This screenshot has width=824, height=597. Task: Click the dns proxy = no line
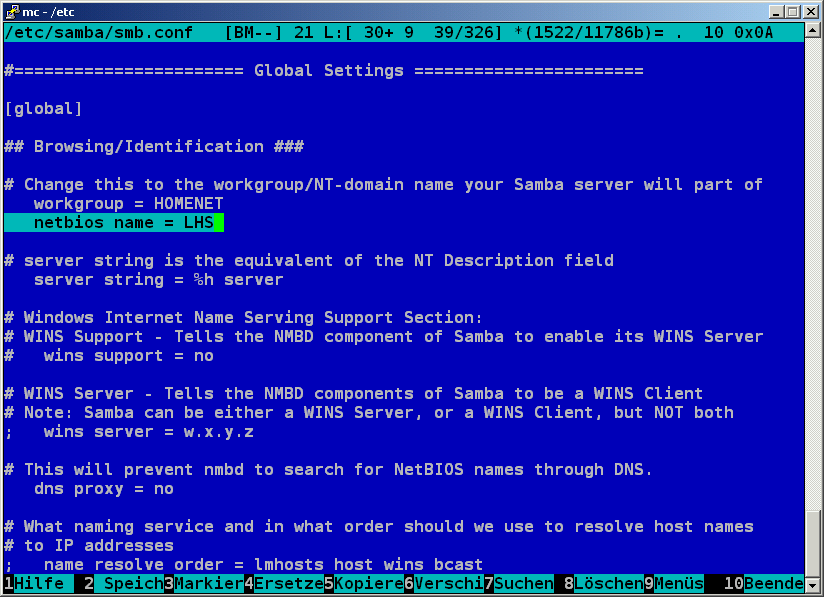[103, 489]
